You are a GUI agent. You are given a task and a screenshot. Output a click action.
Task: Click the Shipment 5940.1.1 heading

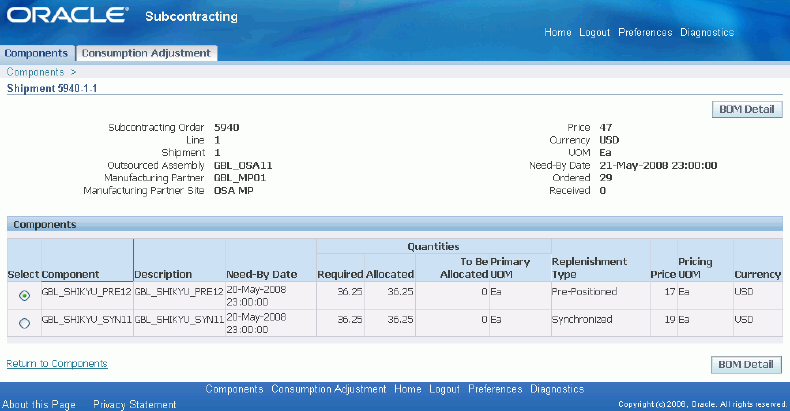[52, 88]
